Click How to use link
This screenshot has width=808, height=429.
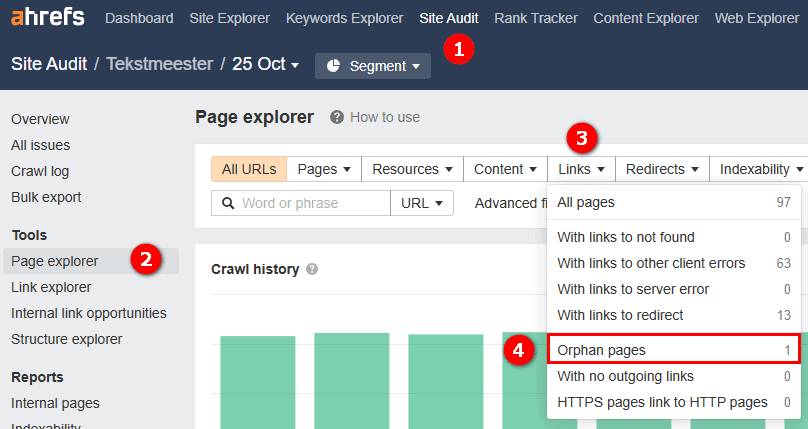pyautogui.click(x=385, y=117)
